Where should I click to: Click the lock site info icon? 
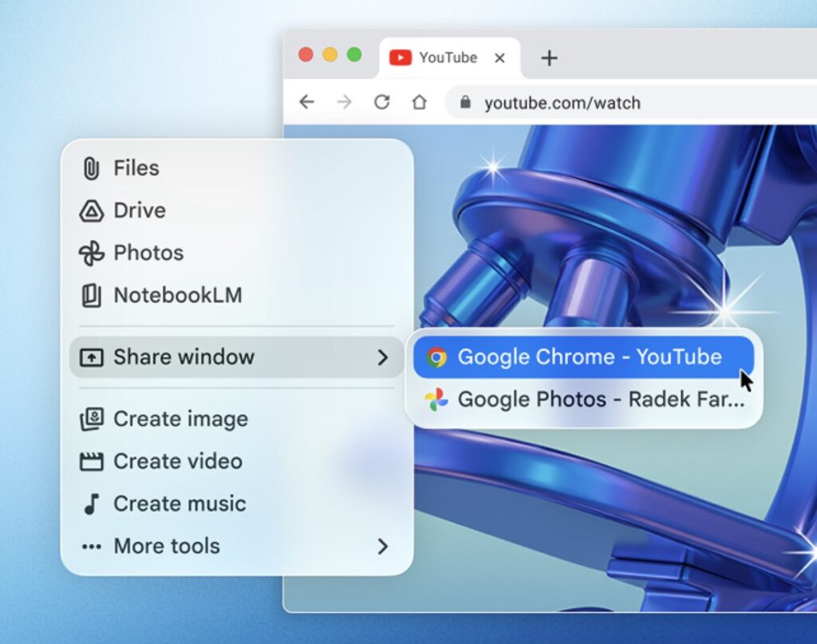(465, 103)
